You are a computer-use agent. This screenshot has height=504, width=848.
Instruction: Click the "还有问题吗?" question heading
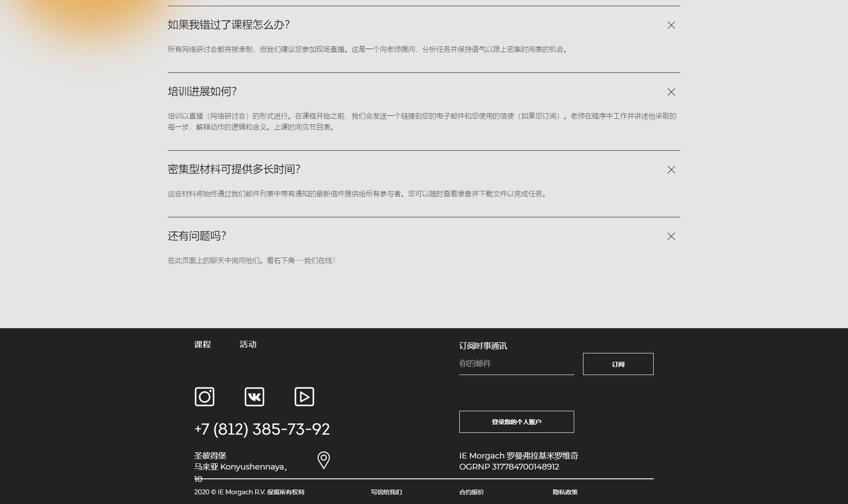(x=197, y=236)
